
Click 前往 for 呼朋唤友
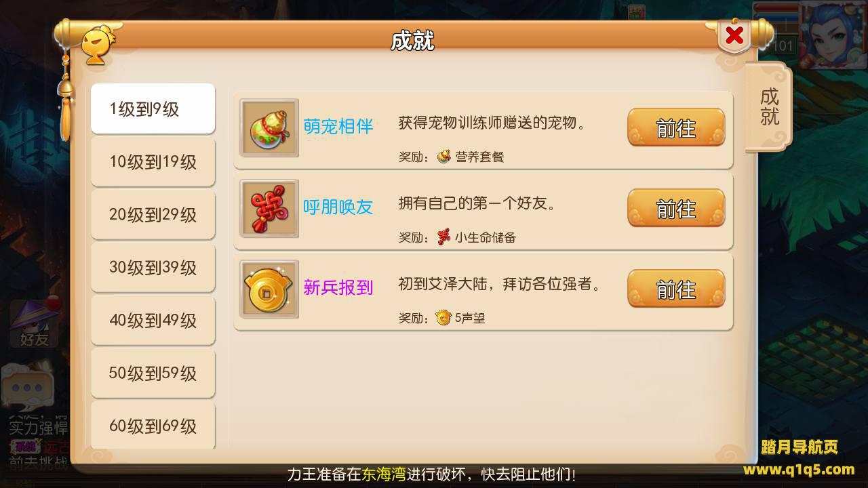[676, 209]
